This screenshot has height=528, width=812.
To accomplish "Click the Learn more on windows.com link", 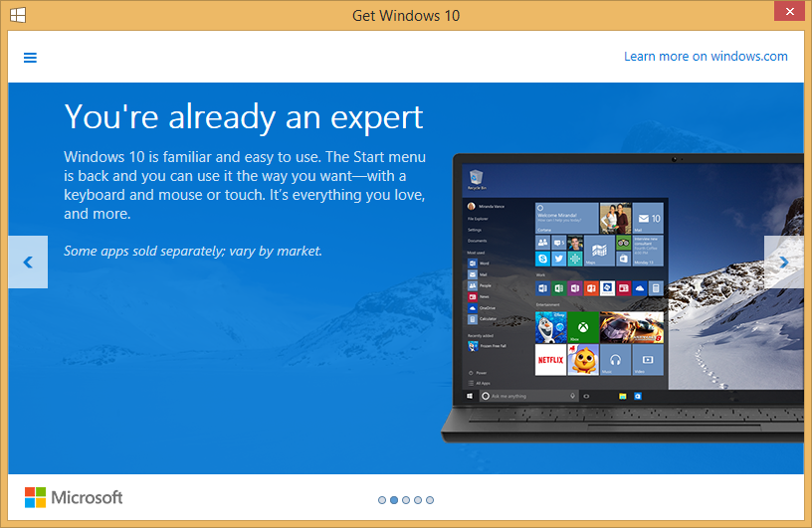I will coord(706,57).
